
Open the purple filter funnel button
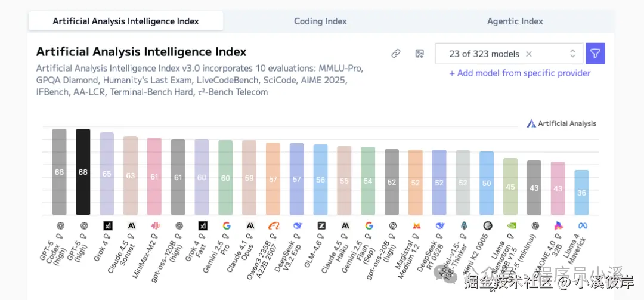pyautogui.click(x=595, y=54)
